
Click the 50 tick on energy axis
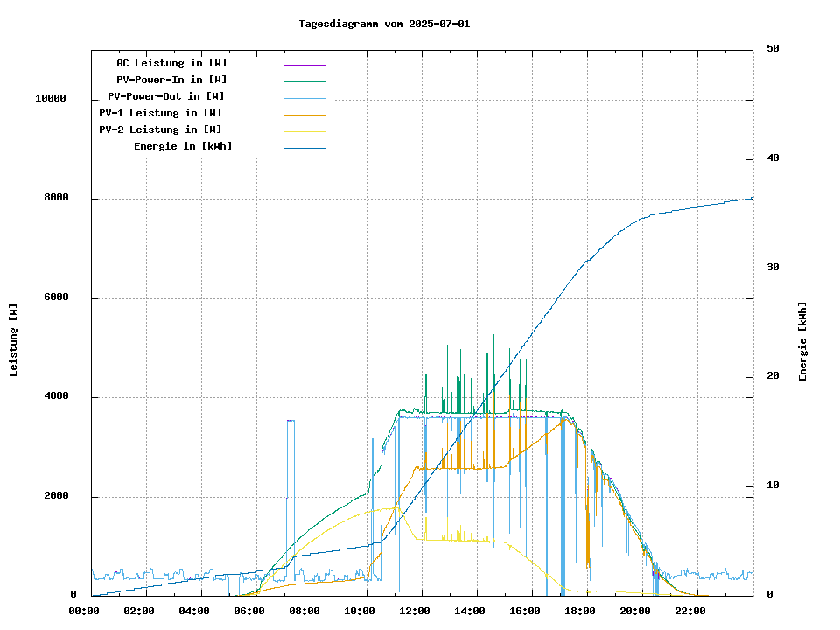click(773, 49)
